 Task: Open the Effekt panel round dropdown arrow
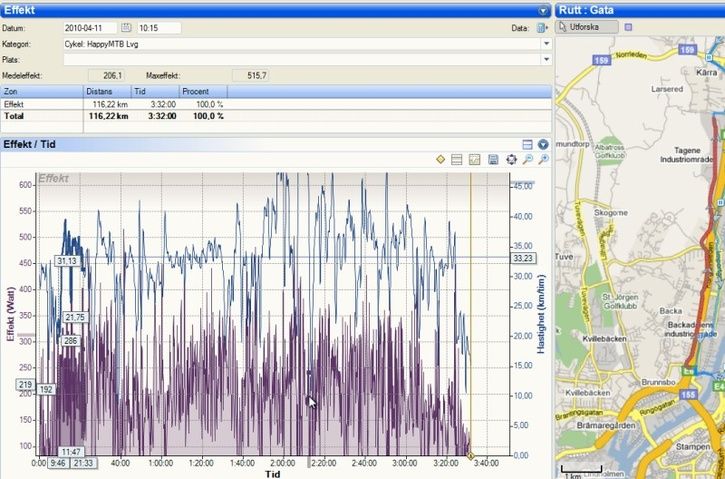543,11
